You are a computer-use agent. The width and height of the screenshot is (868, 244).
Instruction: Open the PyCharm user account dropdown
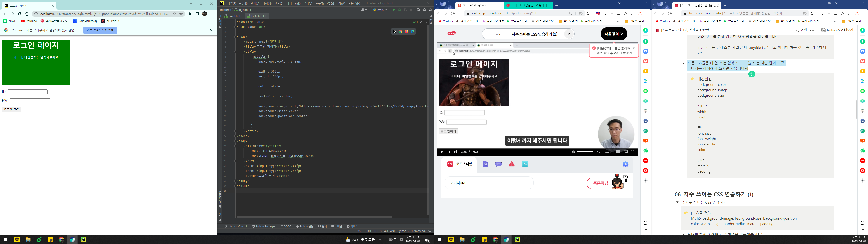click(x=364, y=10)
